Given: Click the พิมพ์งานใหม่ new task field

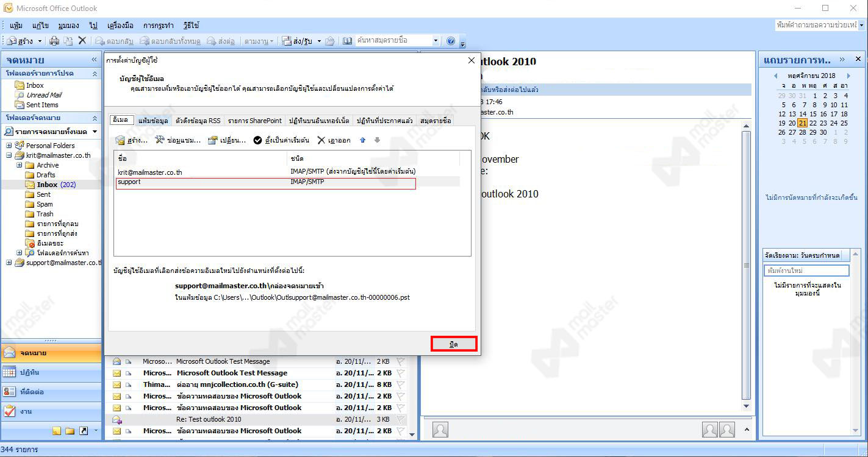Looking at the screenshot, I should 806,270.
